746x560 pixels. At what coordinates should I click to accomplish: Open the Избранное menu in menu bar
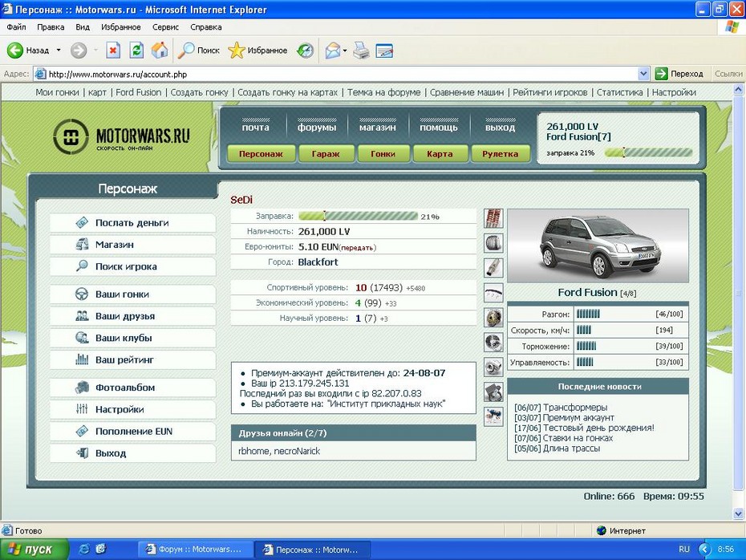pos(121,27)
